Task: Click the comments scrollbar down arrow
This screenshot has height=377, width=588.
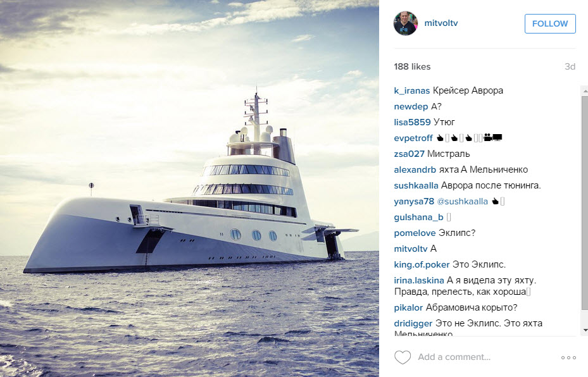Action: (x=585, y=331)
